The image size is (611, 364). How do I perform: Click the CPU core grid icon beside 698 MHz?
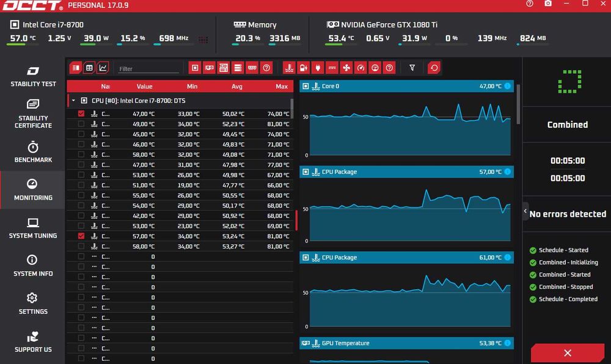[x=203, y=40]
